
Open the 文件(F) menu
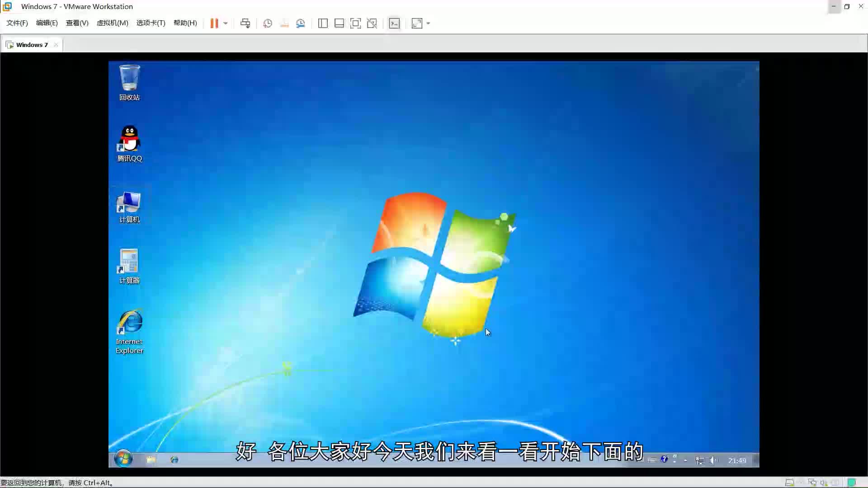click(x=17, y=23)
